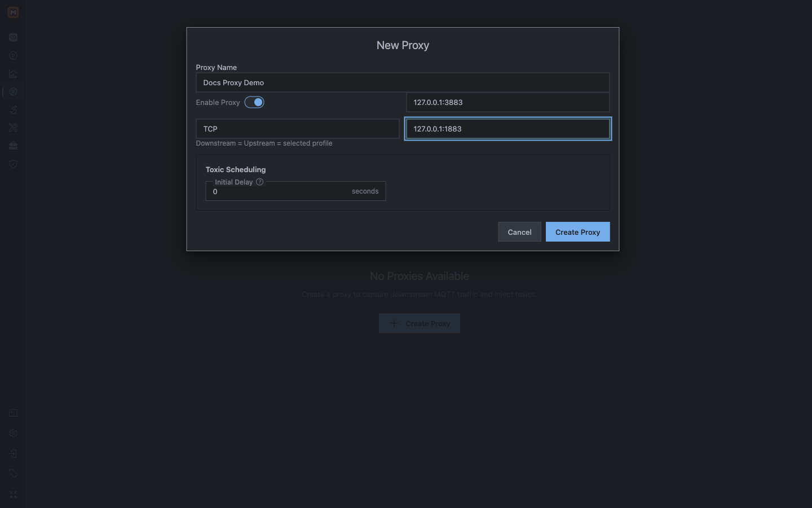Open the shield check sidebar icon
Screen dimensions: 812x508
[x=14, y=164]
